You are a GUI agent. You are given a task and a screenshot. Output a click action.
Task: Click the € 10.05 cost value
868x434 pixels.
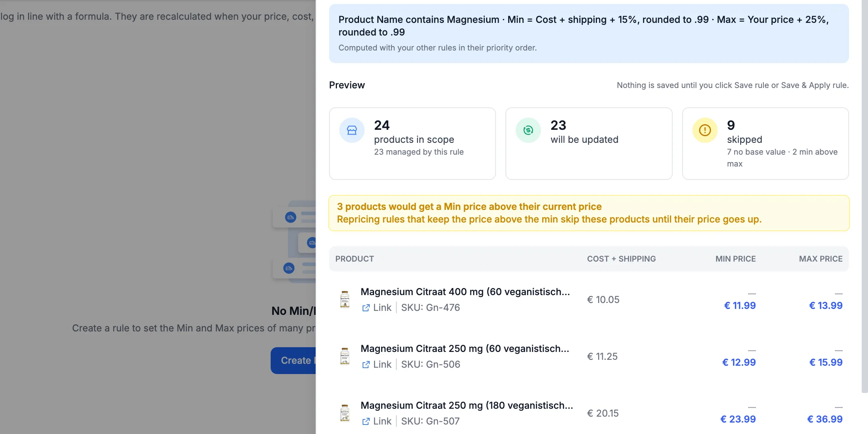[603, 299]
